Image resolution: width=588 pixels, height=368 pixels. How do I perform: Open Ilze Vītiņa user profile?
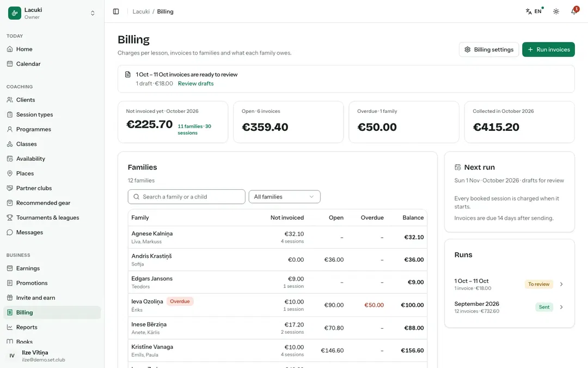pyautogui.click(x=52, y=355)
